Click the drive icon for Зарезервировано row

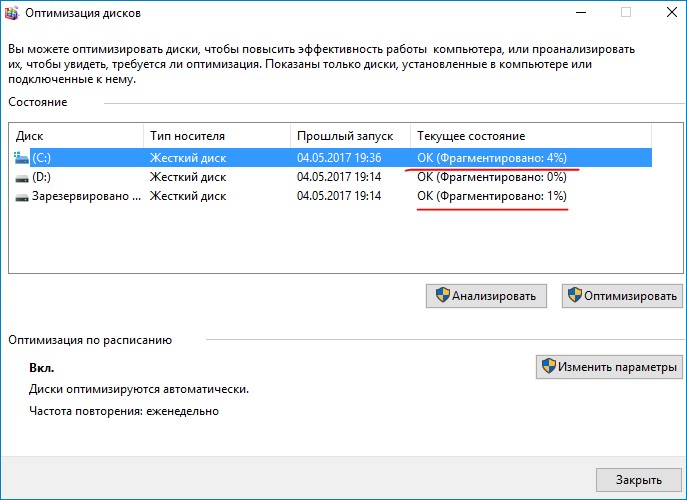tap(22, 197)
